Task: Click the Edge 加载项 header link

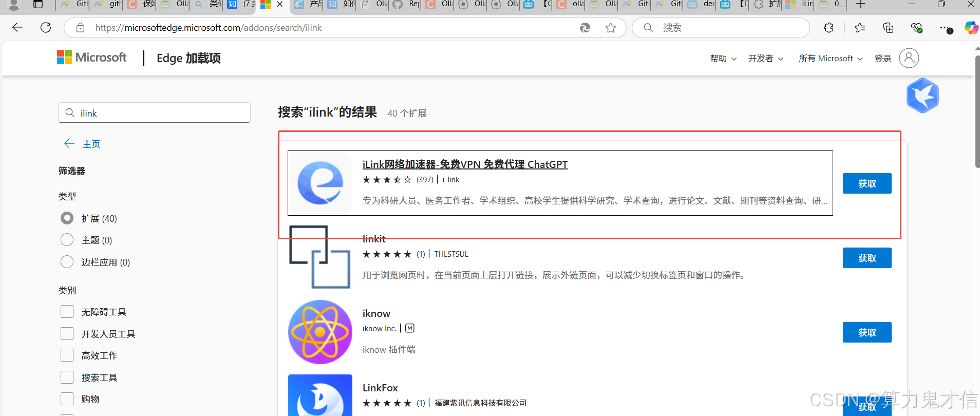Action: 189,58
